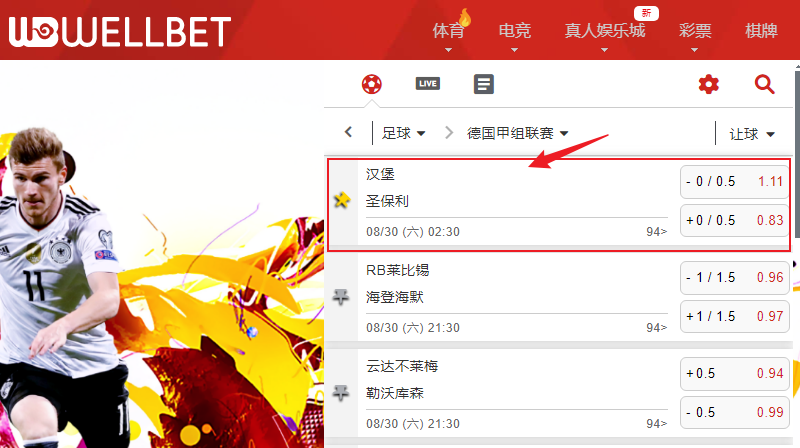This screenshot has width=800, height=448.
Task: Click the WELLBET logo
Action: 120,32
